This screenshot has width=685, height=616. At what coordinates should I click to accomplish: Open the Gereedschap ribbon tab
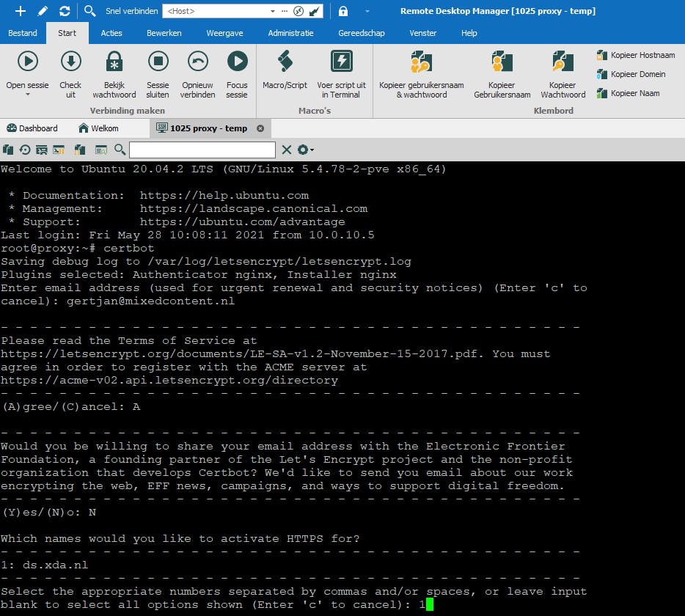pyautogui.click(x=362, y=33)
